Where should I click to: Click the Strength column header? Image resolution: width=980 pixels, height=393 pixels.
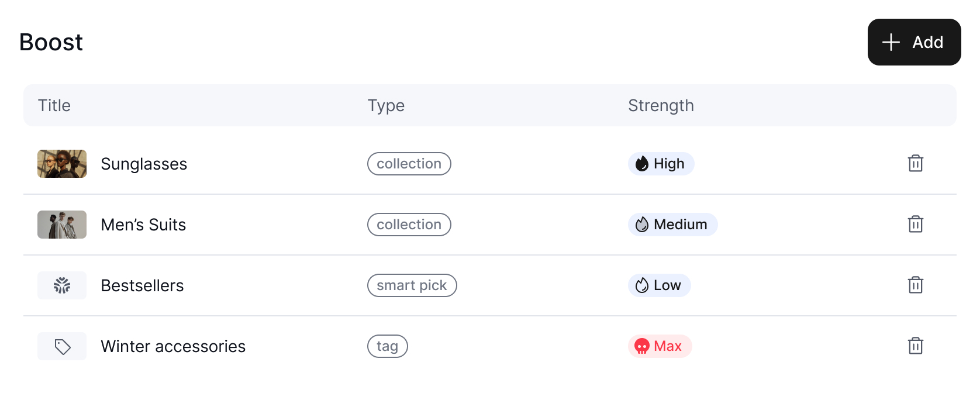pyautogui.click(x=661, y=105)
